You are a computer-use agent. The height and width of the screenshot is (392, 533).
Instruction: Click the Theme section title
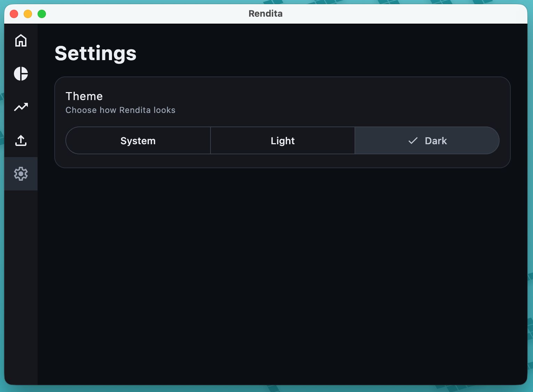pos(84,96)
